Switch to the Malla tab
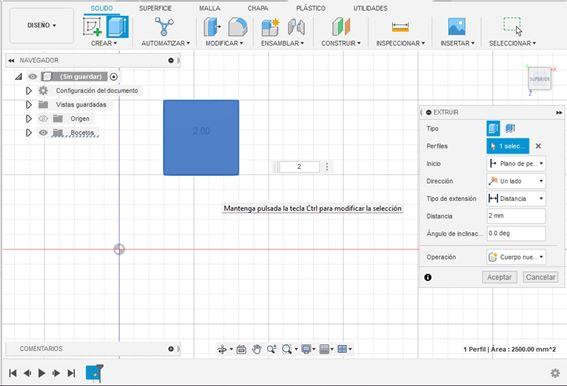Screen dimensions: 567x386 [x=209, y=8]
